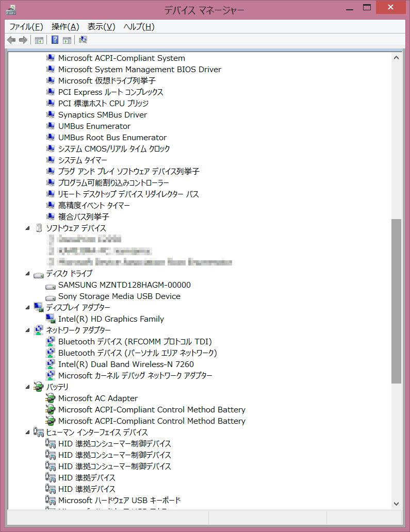
Task: Click the Device Manager title bar icon
Action: 11,10
